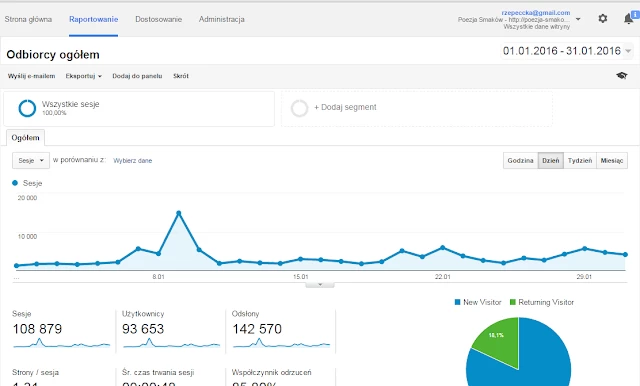
Task: Expand the Eksportuj dropdown
Action: (x=84, y=76)
